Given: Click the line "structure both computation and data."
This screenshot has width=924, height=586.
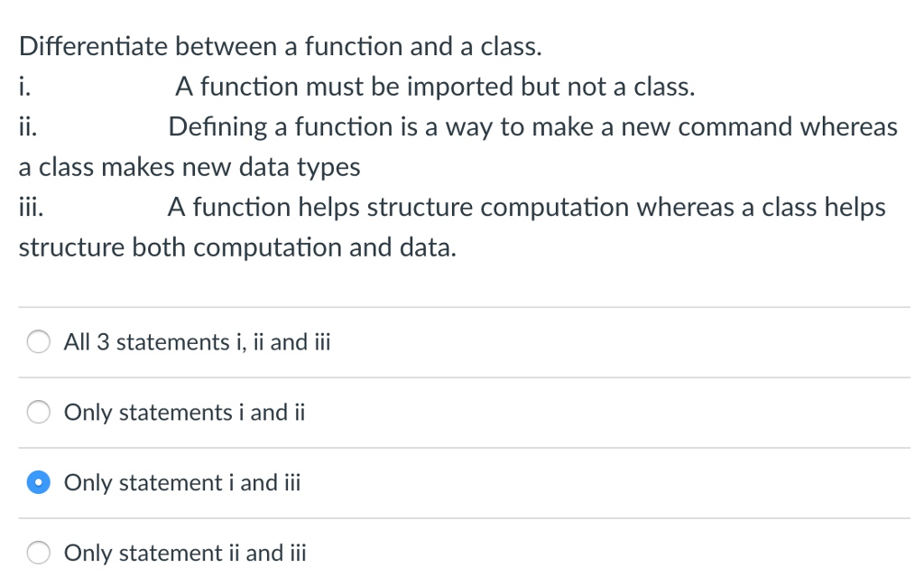Looking at the screenshot, I should coord(237,247).
